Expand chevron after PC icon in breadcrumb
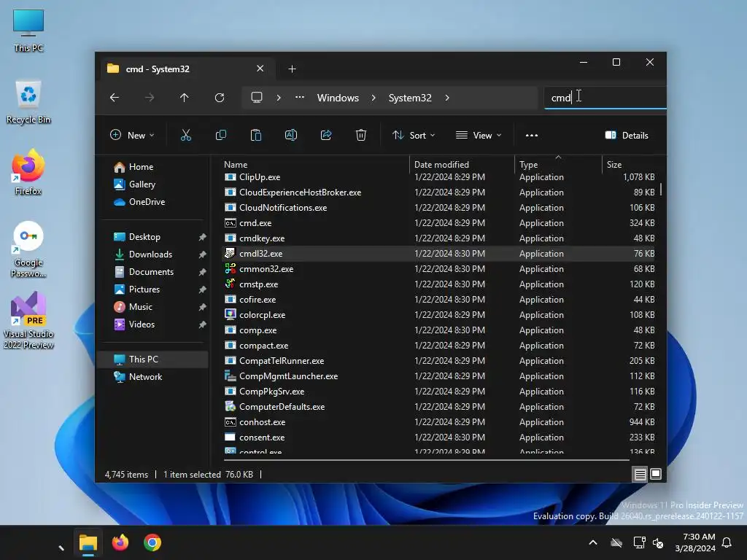This screenshot has width=747, height=560. pyautogui.click(x=279, y=98)
